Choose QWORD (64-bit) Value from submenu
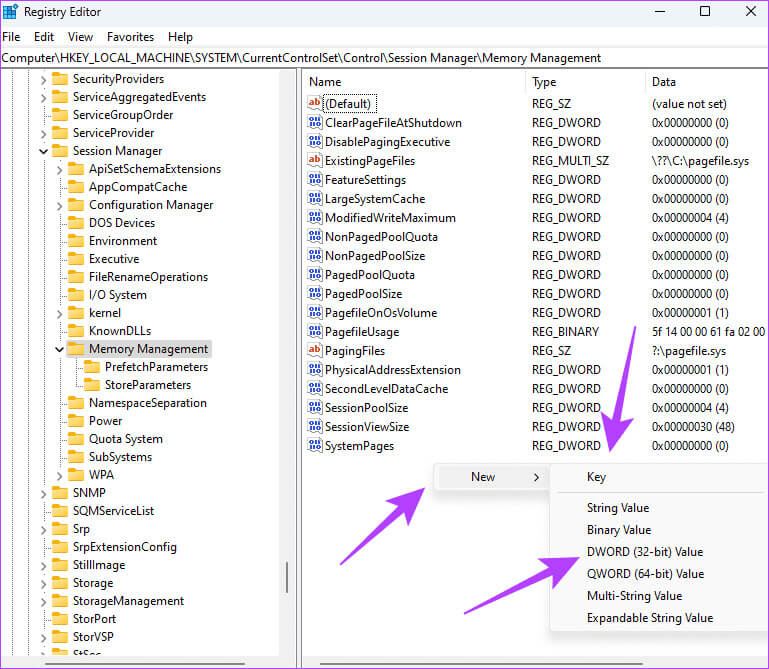Image resolution: width=769 pixels, height=669 pixels. pos(645,574)
